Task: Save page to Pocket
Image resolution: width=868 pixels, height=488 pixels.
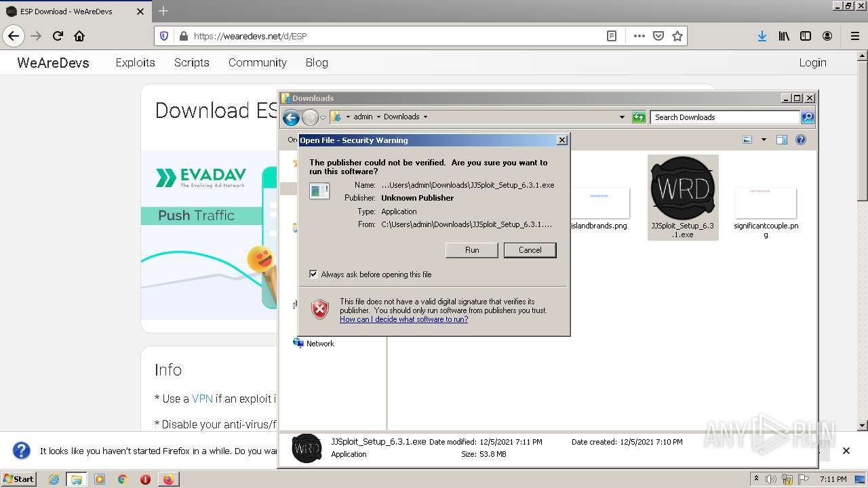Action: pos(658,36)
